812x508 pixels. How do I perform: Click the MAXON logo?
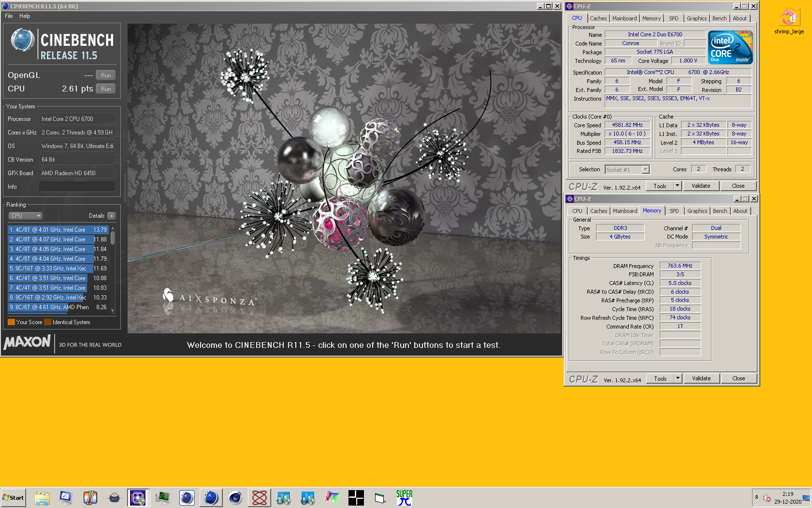click(27, 343)
